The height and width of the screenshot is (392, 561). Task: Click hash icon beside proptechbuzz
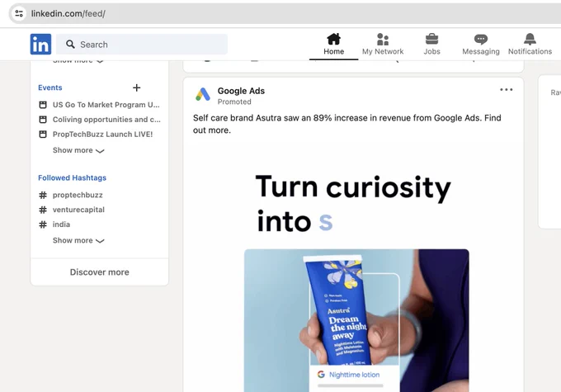[x=43, y=195]
